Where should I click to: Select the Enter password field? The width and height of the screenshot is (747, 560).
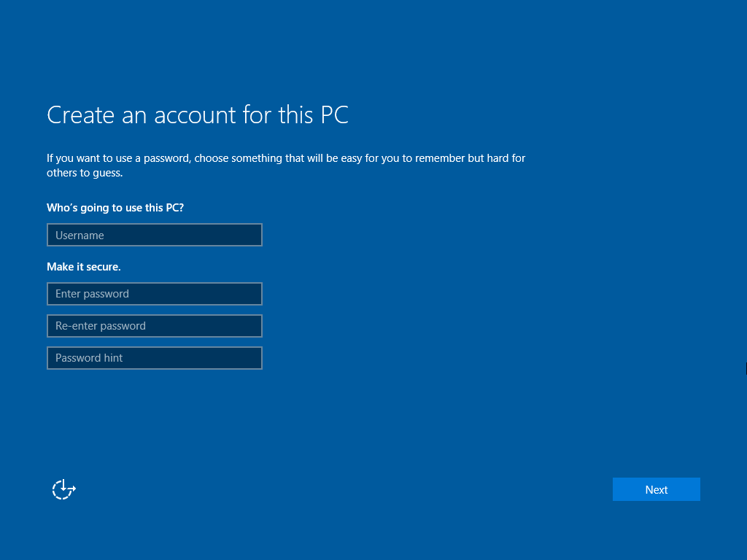click(155, 294)
